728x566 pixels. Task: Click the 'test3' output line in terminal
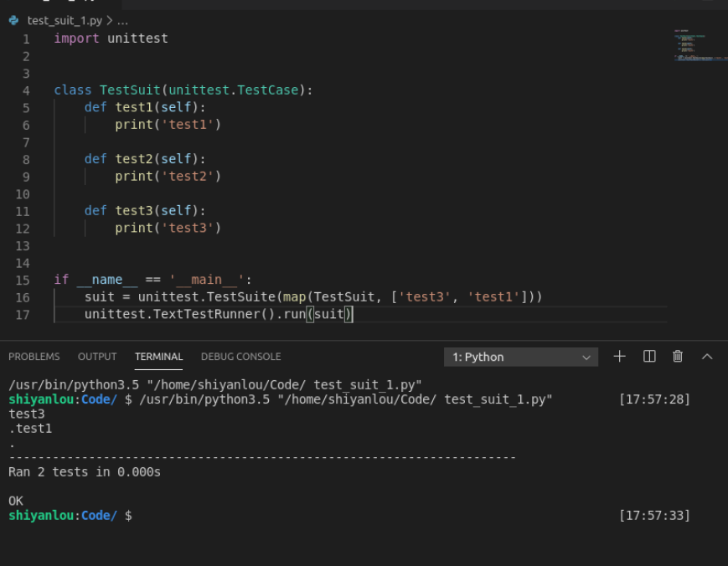(x=27, y=414)
